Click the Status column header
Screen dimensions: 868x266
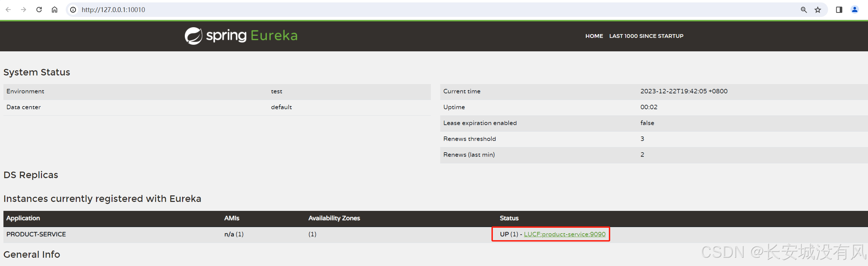(509, 218)
